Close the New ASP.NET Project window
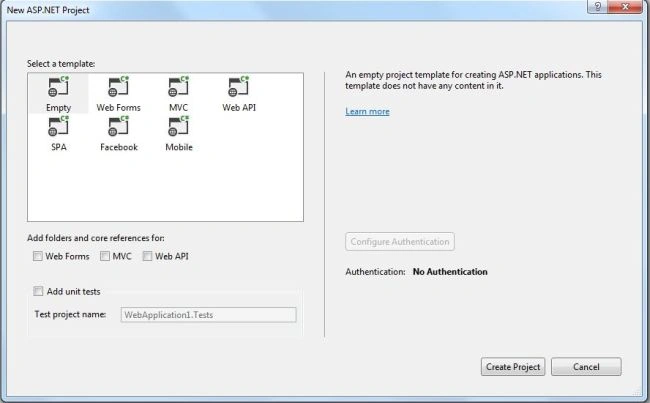The height and width of the screenshot is (403, 650). [x=625, y=7]
